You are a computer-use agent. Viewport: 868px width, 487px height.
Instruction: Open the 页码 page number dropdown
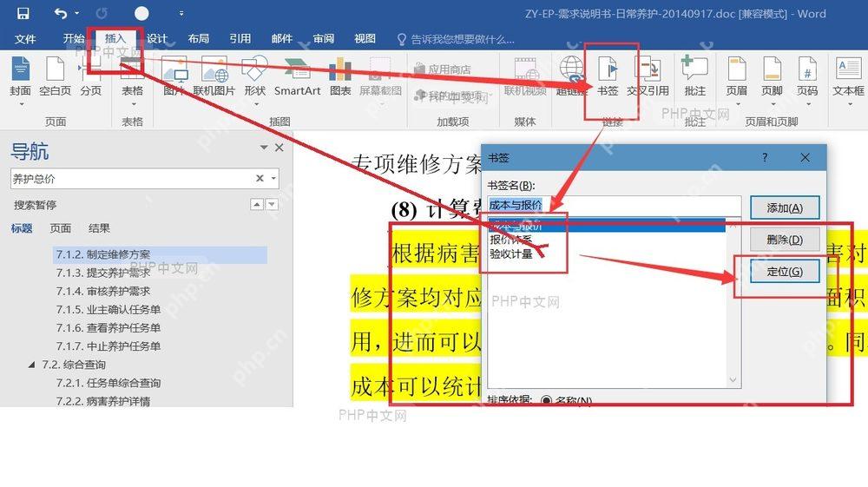point(807,80)
